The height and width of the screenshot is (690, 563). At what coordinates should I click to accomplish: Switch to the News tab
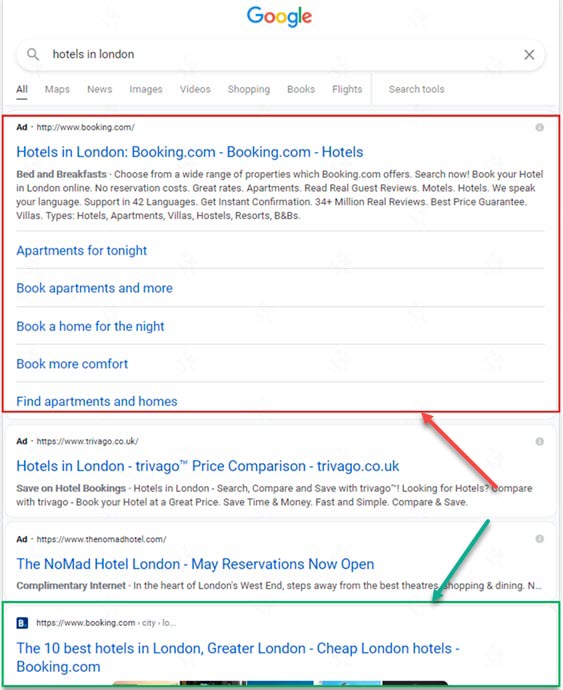(x=99, y=89)
